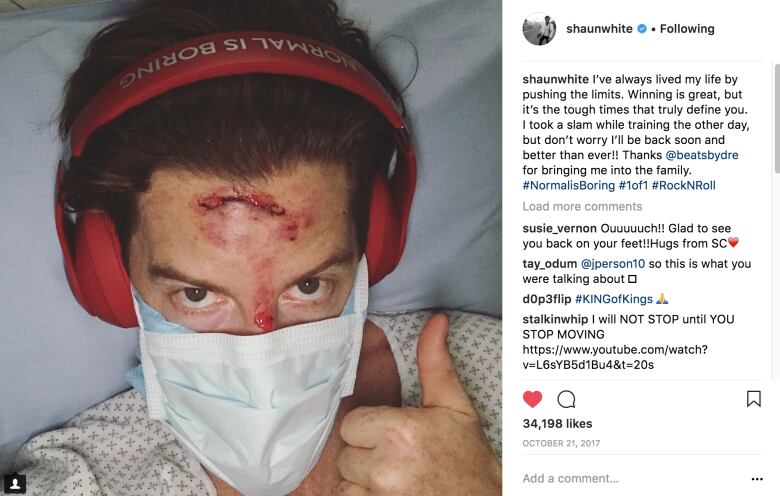Click the @jperson10 mention
Viewport: 780px width, 496px height.
click(x=613, y=264)
